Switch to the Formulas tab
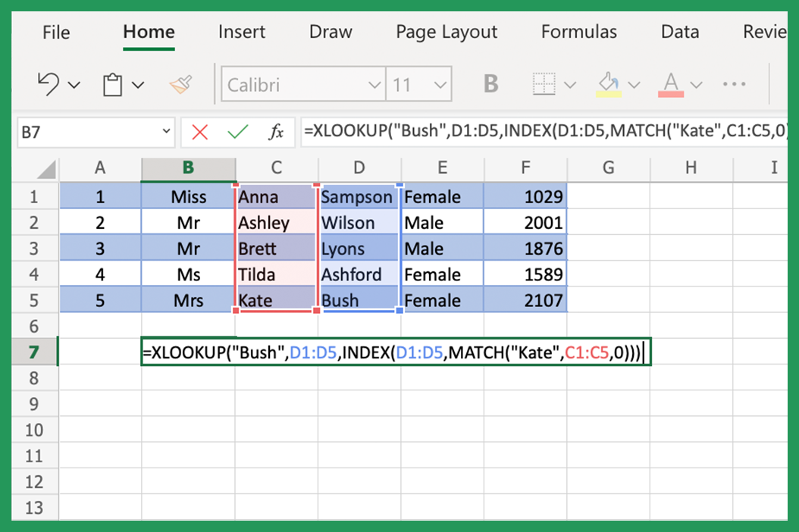Viewport: 799px width, 532px height. pyautogui.click(x=578, y=32)
